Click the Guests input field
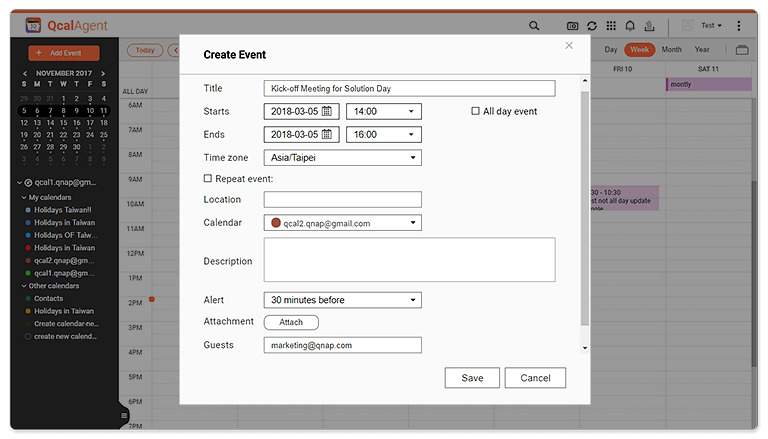Viewport: 768px width, 439px height. point(342,345)
